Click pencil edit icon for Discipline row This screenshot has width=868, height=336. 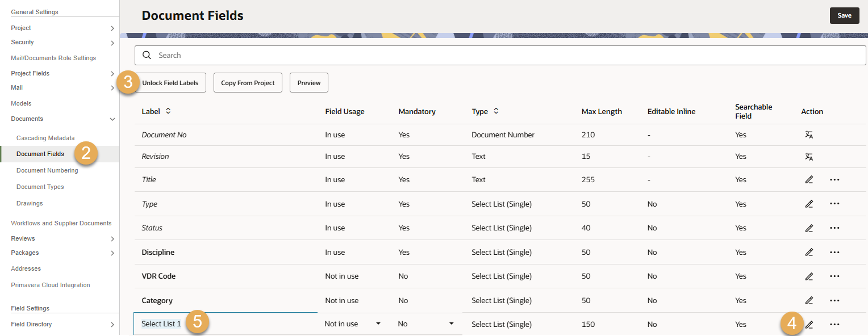click(809, 253)
